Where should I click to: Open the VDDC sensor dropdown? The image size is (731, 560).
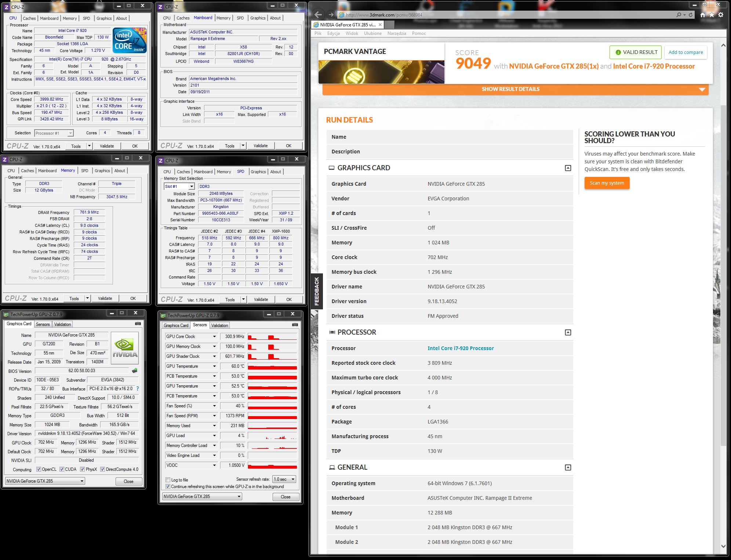[x=214, y=465]
